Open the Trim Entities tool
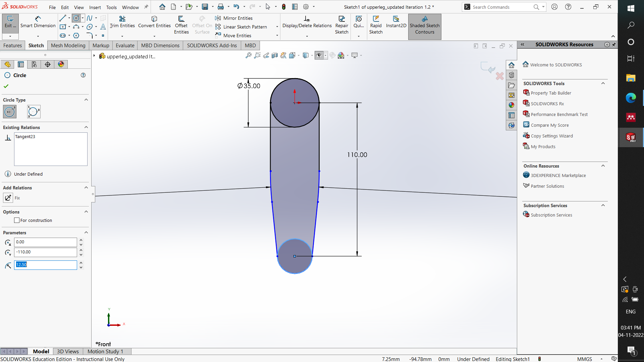The width and height of the screenshot is (644, 362). point(122,22)
